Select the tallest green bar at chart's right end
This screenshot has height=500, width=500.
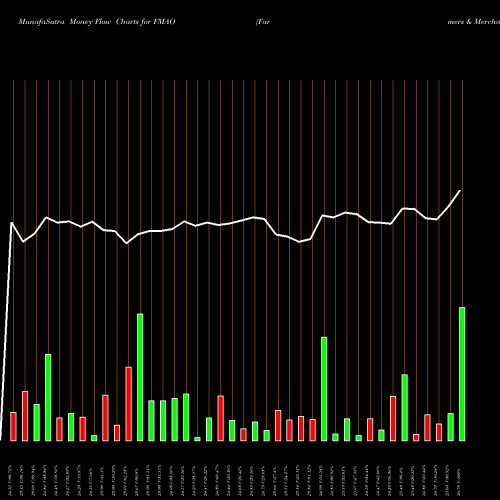pos(462,374)
